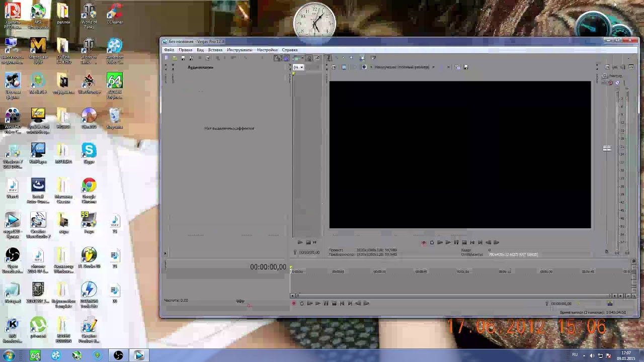
Task: Click the playback rate slider near Частота
Action: pos(240,301)
